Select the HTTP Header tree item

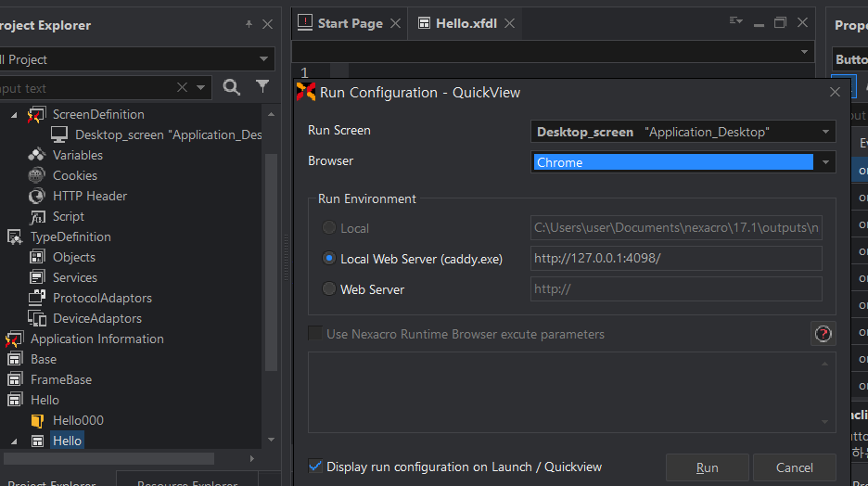point(90,196)
